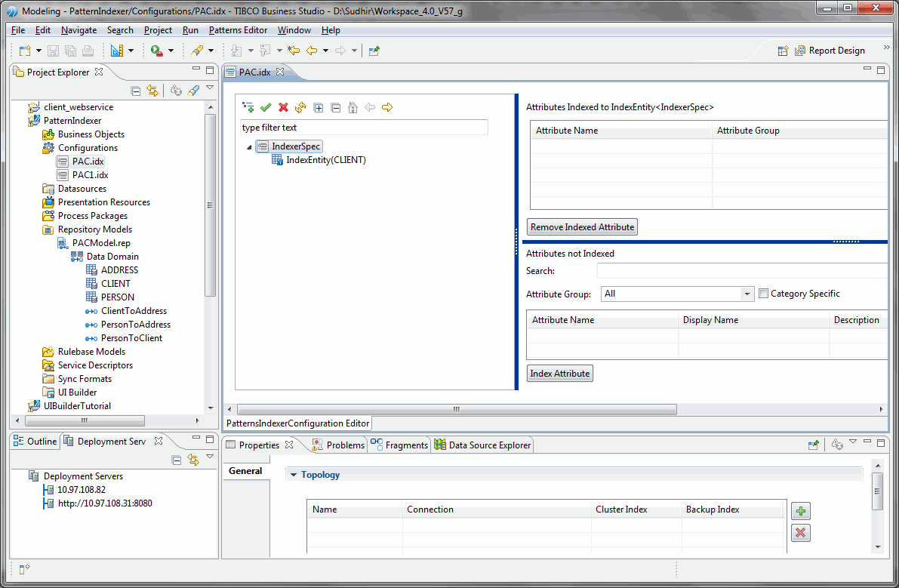The width and height of the screenshot is (899, 588).
Task: Open Project Explorer view menu arrow
Action: pyautogui.click(x=210, y=88)
